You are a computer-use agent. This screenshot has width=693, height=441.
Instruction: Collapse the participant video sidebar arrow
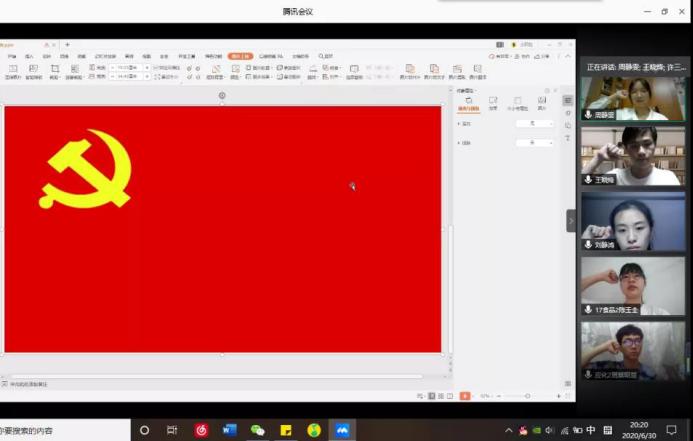(x=571, y=221)
